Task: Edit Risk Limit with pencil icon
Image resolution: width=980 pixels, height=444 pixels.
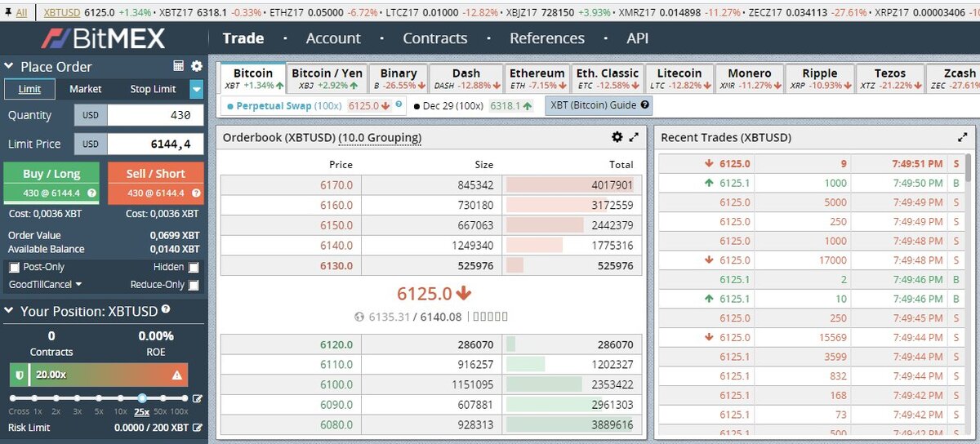Action: (197, 428)
